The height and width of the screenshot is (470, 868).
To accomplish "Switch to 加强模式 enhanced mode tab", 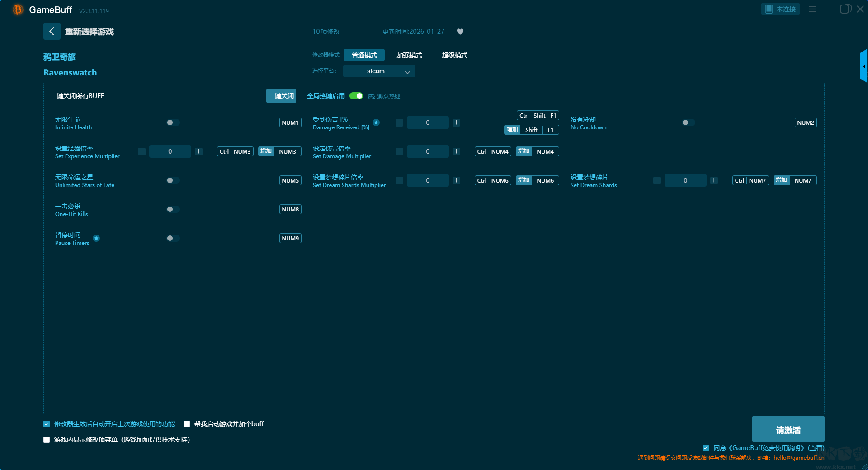I will (409, 55).
